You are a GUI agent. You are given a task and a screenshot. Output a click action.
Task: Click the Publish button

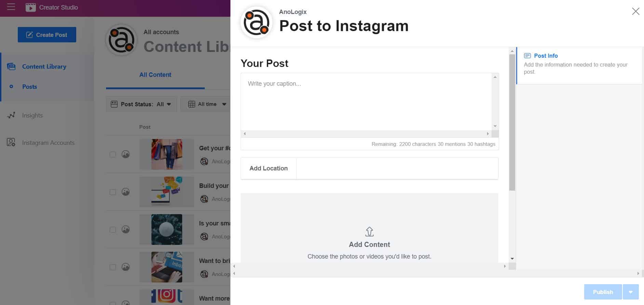(x=603, y=292)
